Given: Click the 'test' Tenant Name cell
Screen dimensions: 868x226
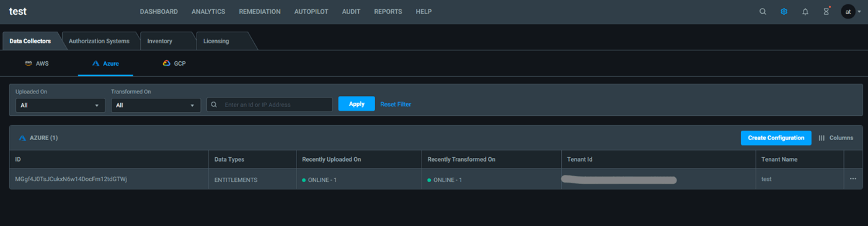Looking at the screenshot, I should coord(800,179).
